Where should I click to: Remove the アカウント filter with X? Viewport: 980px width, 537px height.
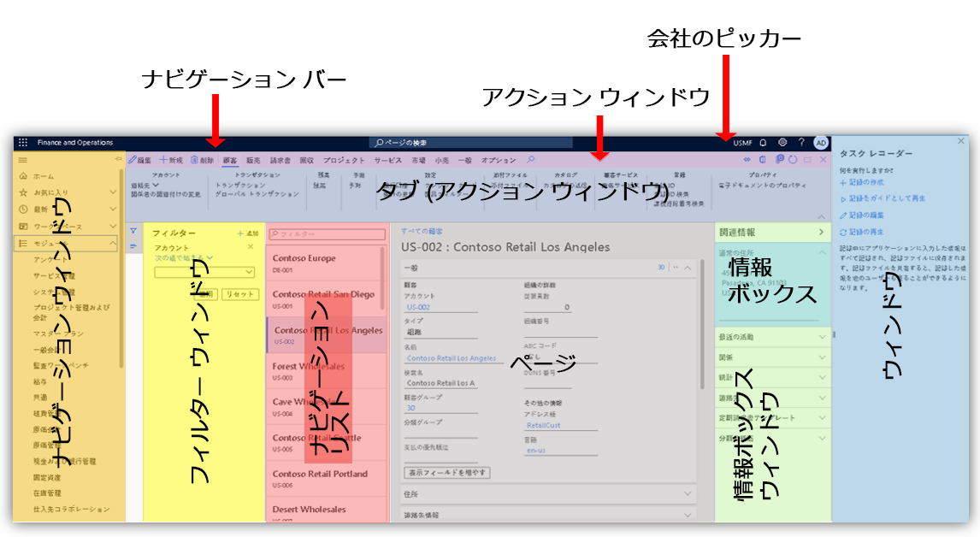coord(251,247)
